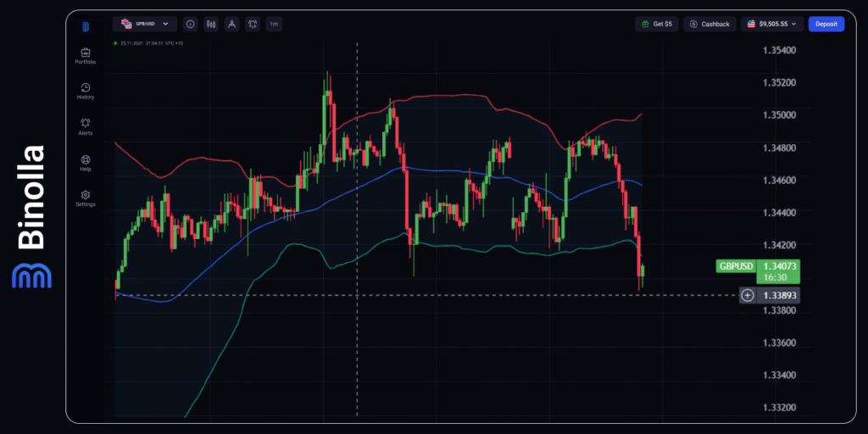Click the Cashback button
Image resolution: width=868 pixels, height=434 pixels.
coord(709,25)
